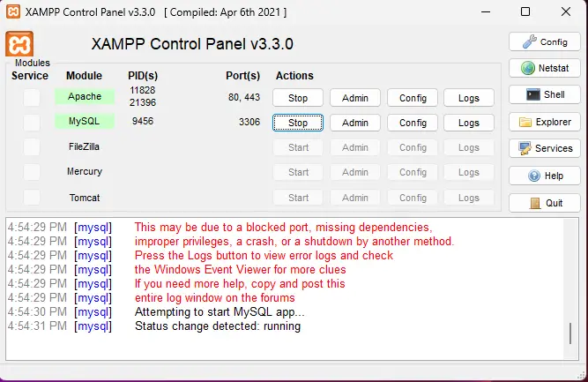The width and height of the screenshot is (588, 382).
Task: Click Apache PID 11828
Action: (143, 90)
